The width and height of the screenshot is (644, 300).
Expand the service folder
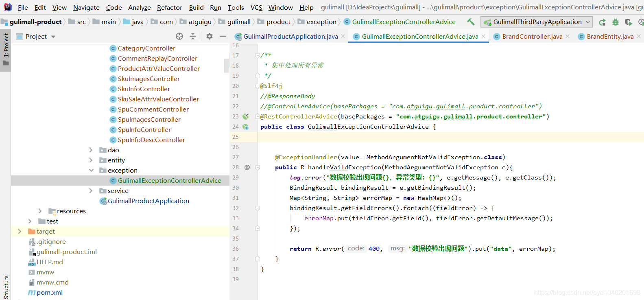(x=91, y=191)
